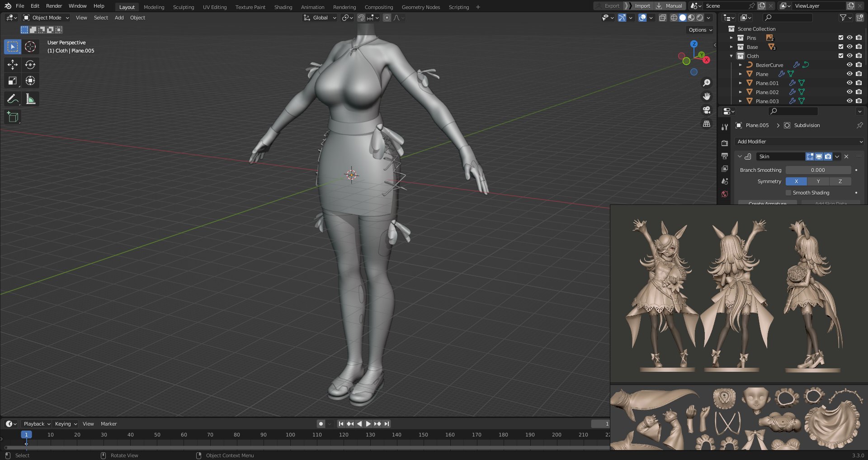Viewport: 868px width, 460px height.
Task: Select the Add Cube tool
Action: tap(12, 117)
